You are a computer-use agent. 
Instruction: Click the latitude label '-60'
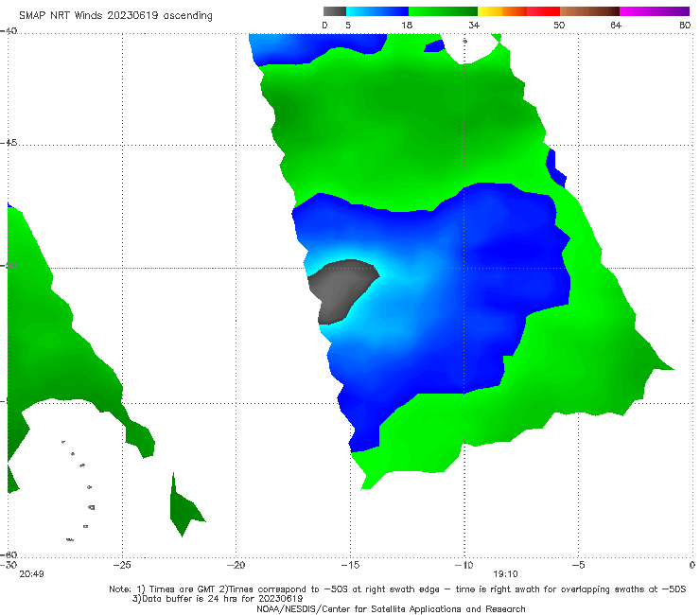[9, 554]
